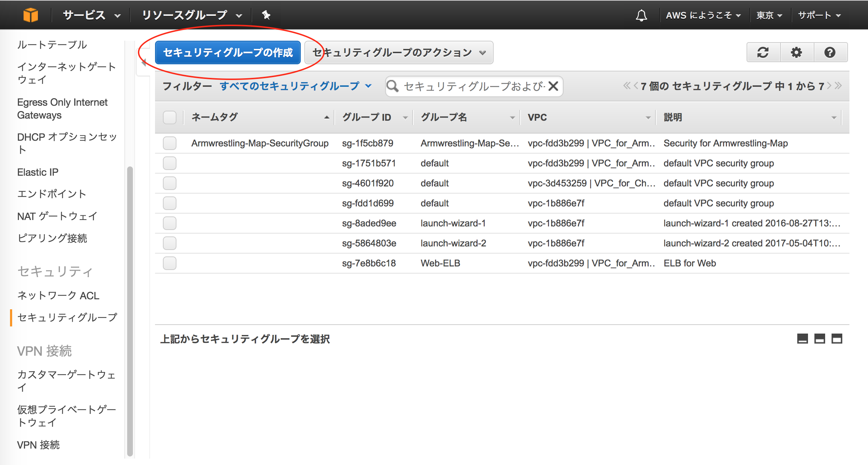Viewport: 868px width, 465px height.
Task: Open Egress Only Internet Gateways sidebar item
Action: coord(62,109)
